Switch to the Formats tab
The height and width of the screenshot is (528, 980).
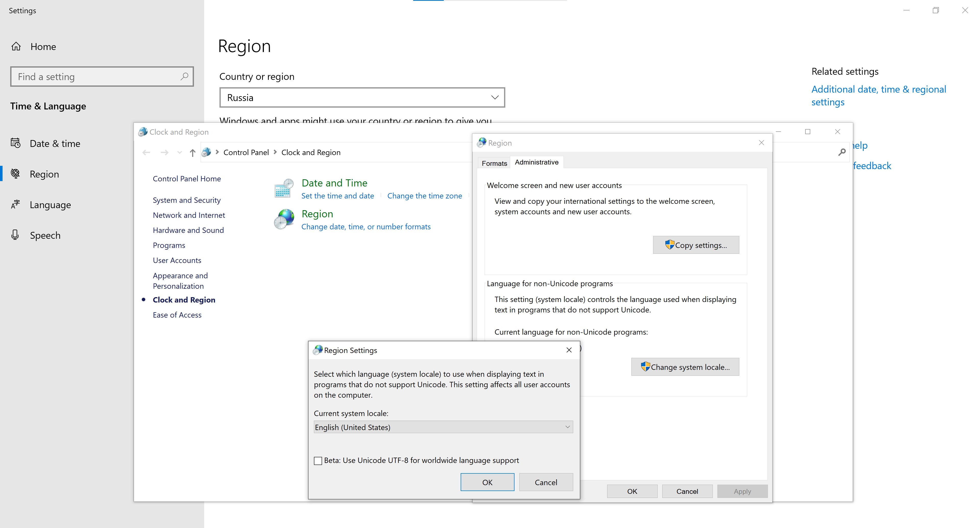point(493,163)
